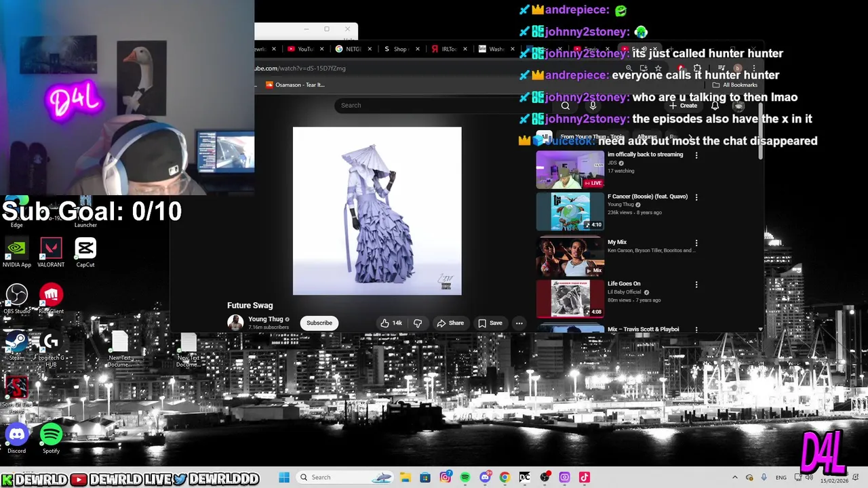The width and height of the screenshot is (868, 488).
Task: Share the Future Swag video
Action: (450, 323)
